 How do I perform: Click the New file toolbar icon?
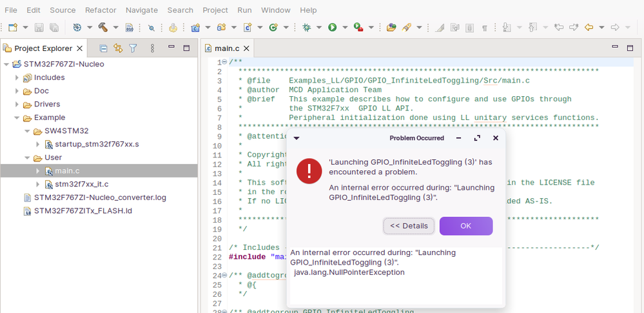point(13,28)
